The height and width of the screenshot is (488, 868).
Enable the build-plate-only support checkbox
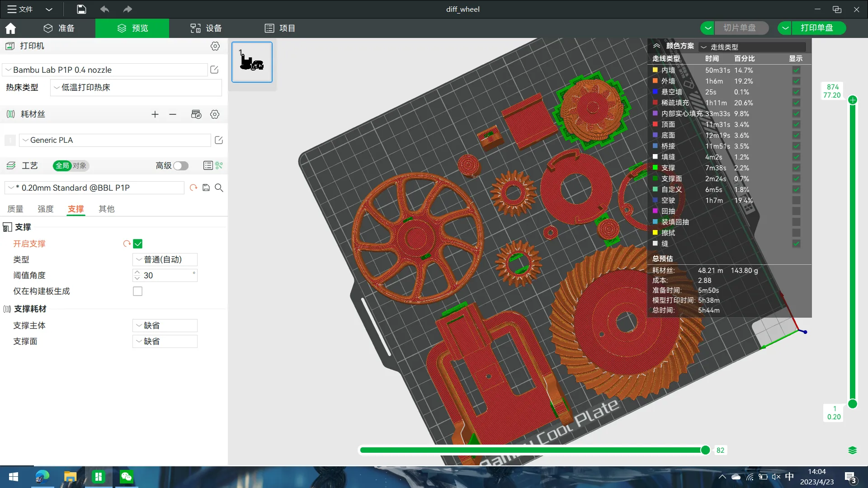138,291
